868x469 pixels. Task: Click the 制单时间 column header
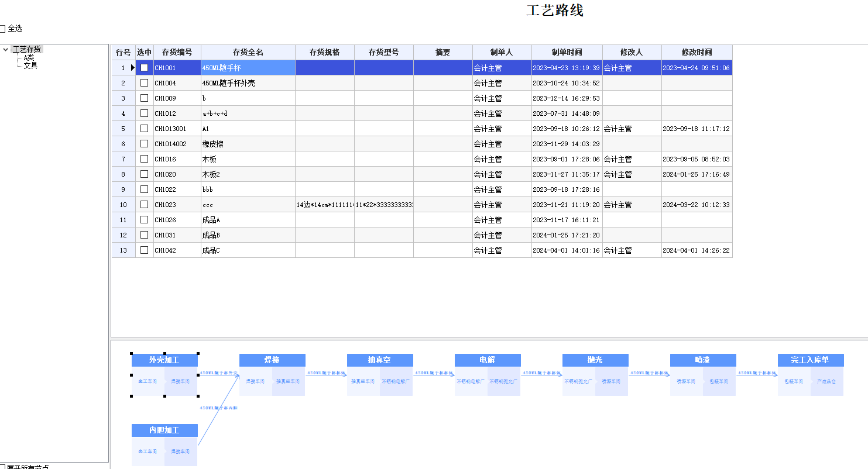pyautogui.click(x=567, y=52)
